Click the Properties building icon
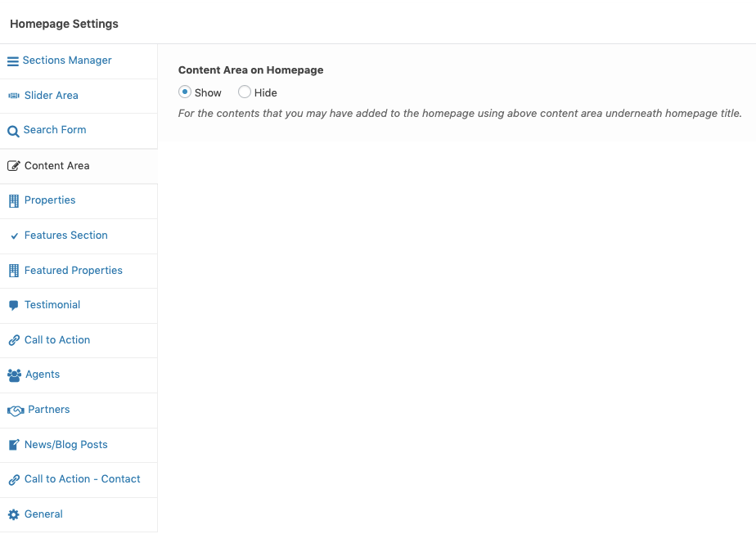The height and width of the screenshot is (534, 756). tap(14, 201)
